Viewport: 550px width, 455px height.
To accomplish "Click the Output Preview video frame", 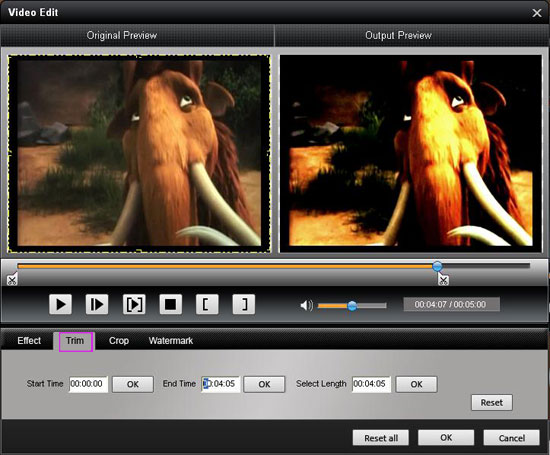I will pos(410,154).
